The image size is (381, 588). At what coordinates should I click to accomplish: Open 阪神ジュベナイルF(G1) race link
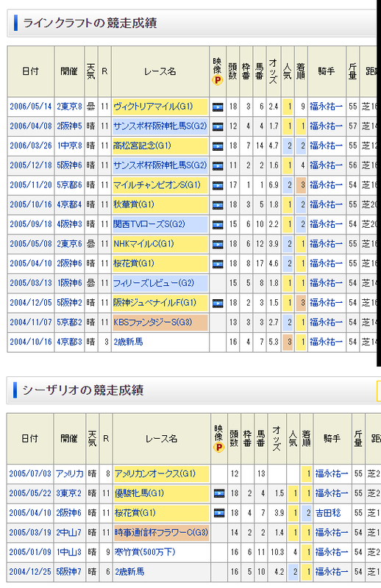click(x=154, y=303)
